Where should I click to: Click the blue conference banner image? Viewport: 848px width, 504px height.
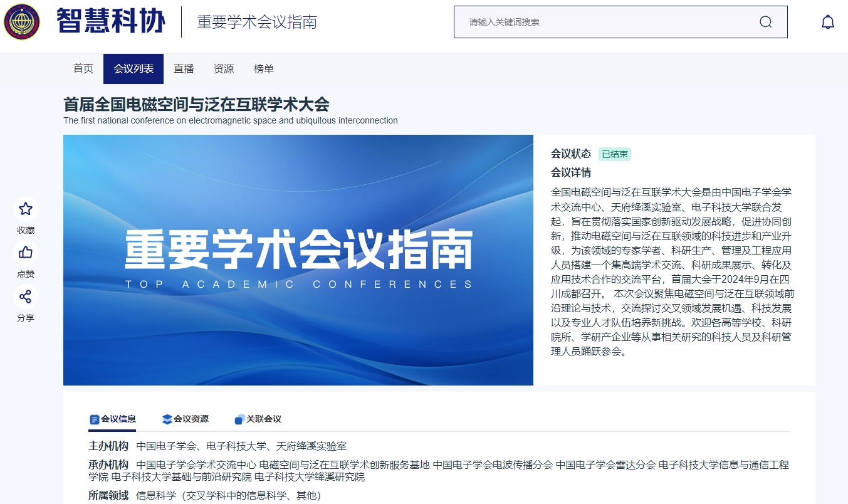[x=298, y=260]
